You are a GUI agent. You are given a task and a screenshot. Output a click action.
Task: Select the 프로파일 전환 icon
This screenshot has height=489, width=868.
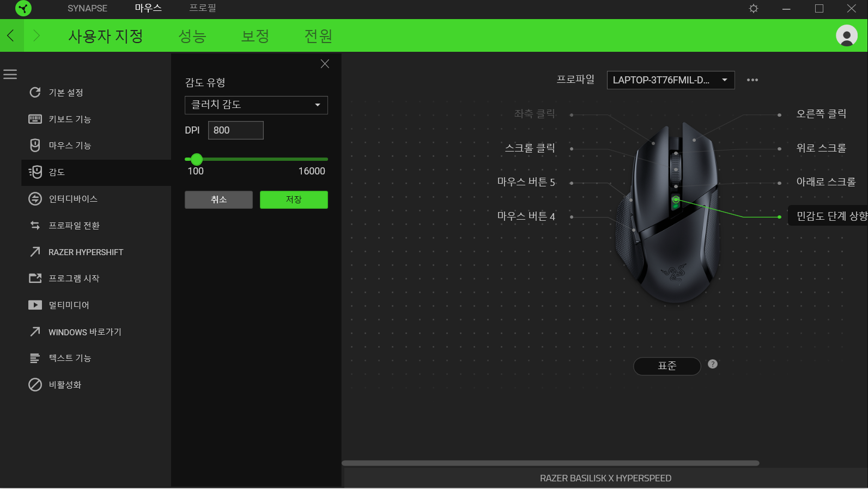click(35, 225)
